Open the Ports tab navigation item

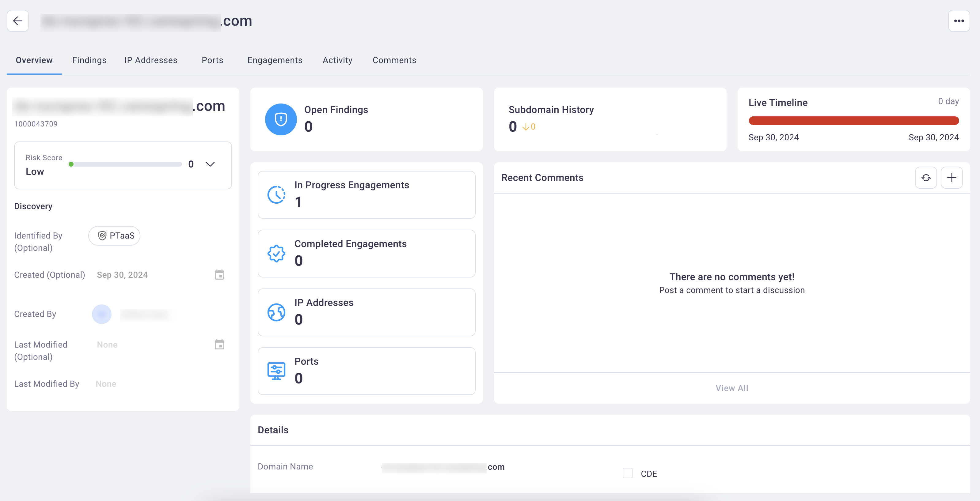pyautogui.click(x=212, y=60)
